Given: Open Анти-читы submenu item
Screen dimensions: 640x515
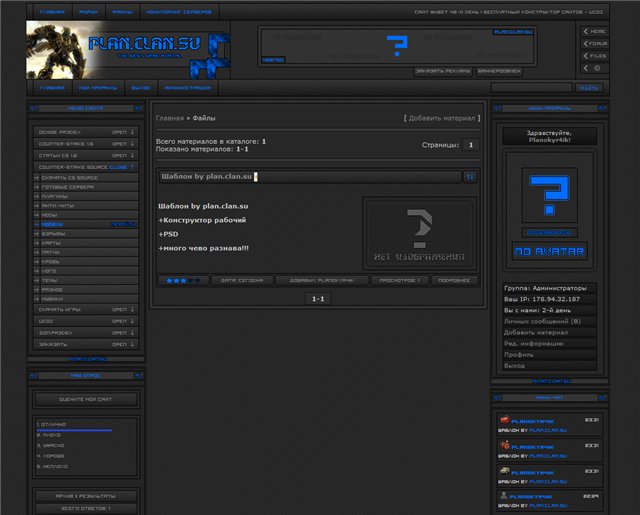Looking at the screenshot, I should tap(87, 206).
